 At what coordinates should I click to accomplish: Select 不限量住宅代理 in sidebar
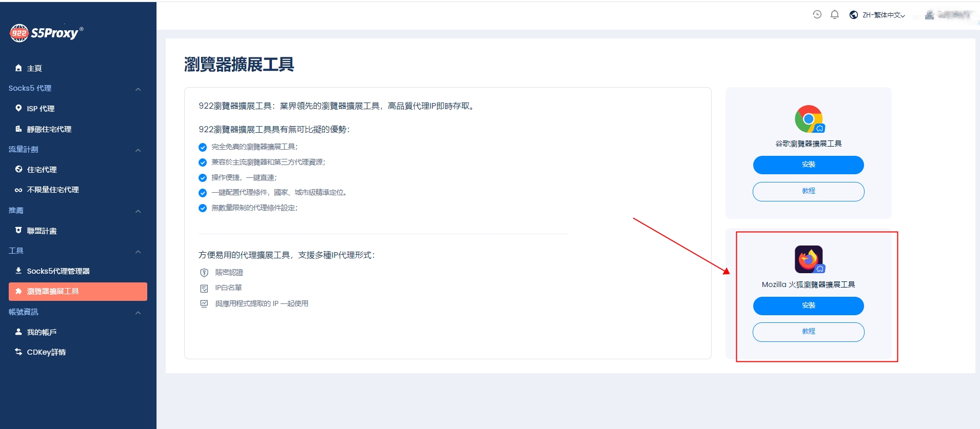(52, 190)
